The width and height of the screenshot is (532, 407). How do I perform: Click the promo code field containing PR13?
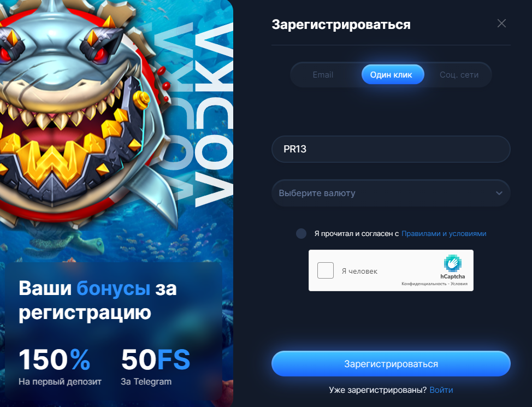click(391, 149)
